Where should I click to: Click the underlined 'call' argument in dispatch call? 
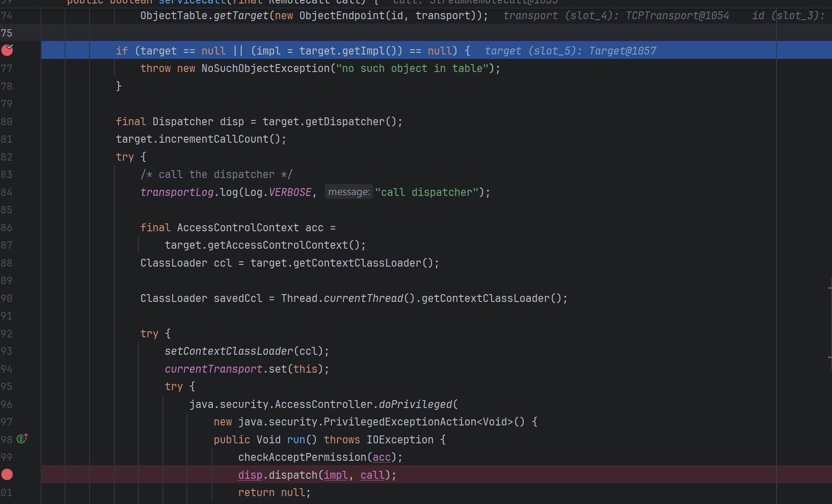372,475
